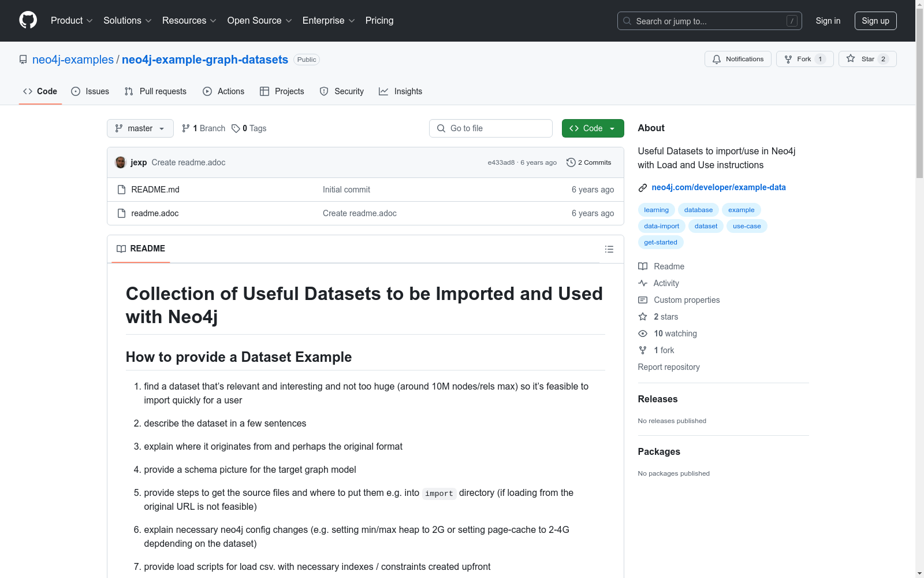Expand the Open Source menu
Image resolution: width=924 pixels, height=578 pixels.
click(x=260, y=21)
